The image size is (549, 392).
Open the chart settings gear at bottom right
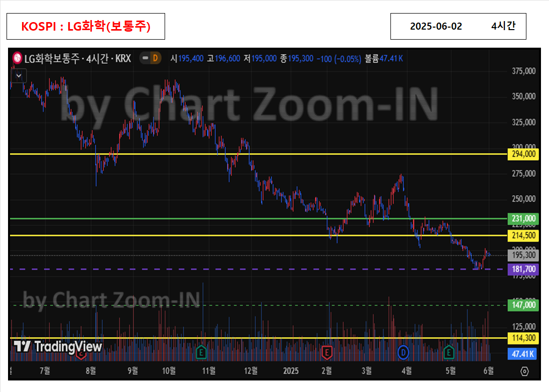point(524,371)
